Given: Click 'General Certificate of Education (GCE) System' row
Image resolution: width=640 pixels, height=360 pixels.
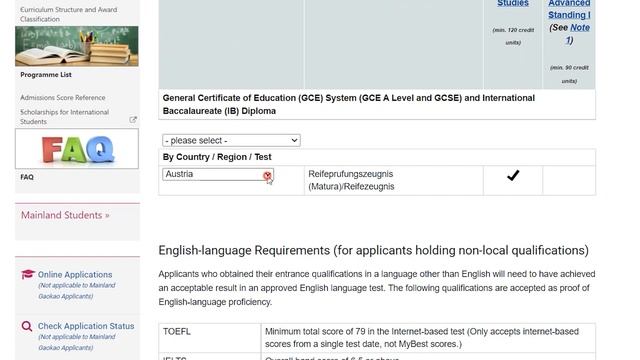Looking at the screenshot, I should coord(377,104).
